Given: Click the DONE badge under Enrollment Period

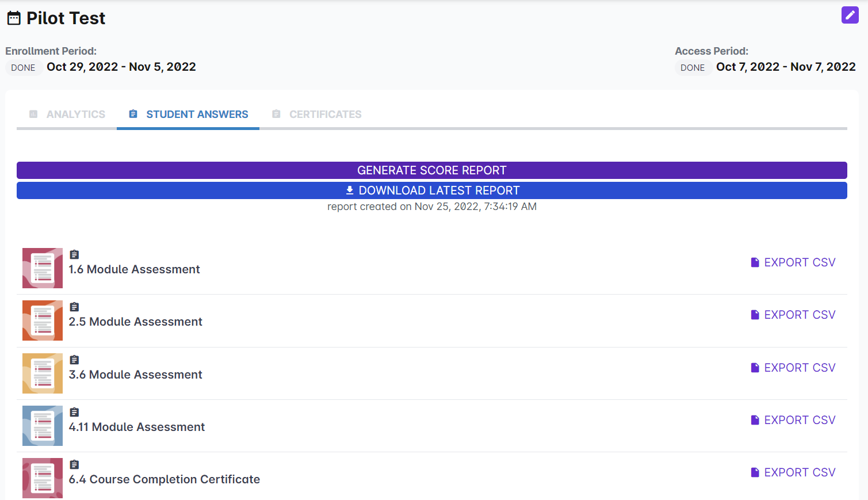Looking at the screenshot, I should coord(23,67).
